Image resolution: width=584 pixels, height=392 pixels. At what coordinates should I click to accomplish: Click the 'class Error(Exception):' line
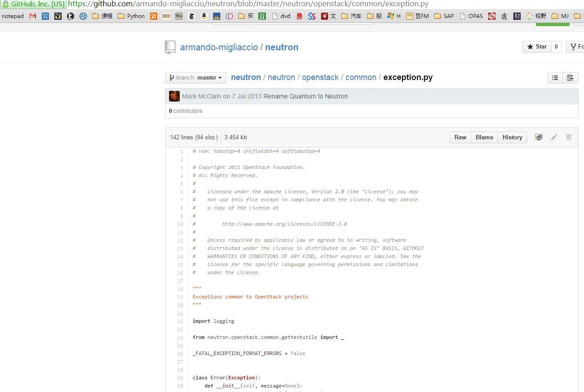(227, 378)
